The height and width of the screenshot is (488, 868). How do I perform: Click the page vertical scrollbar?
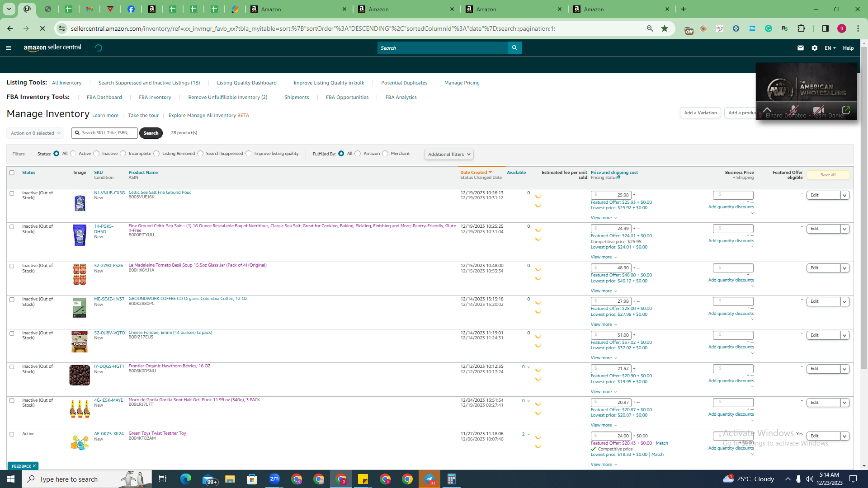tap(864, 208)
